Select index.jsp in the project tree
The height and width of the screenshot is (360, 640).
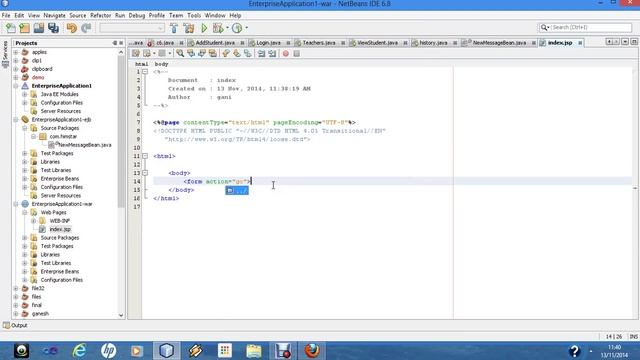click(60, 229)
